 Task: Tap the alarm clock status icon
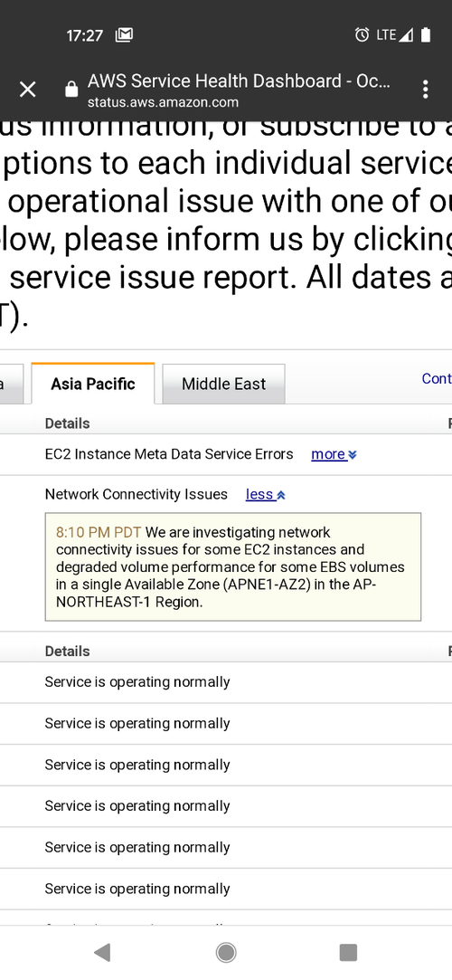click(x=363, y=35)
